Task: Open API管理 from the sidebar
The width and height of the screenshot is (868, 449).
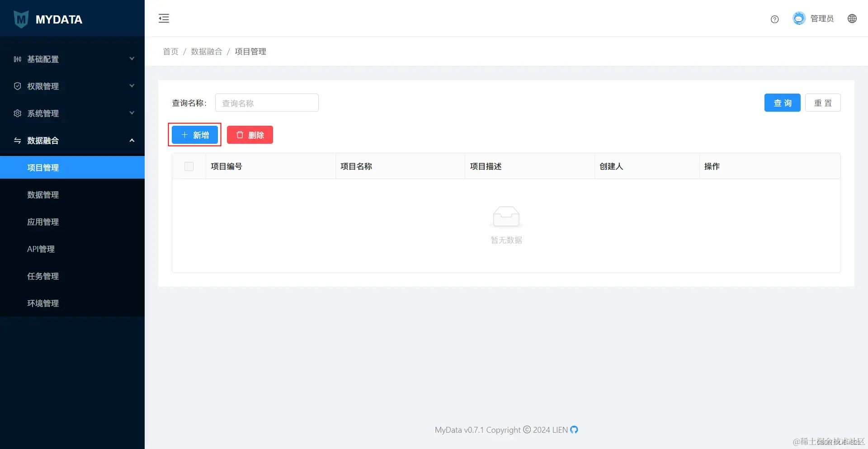Action: [40, 249]
